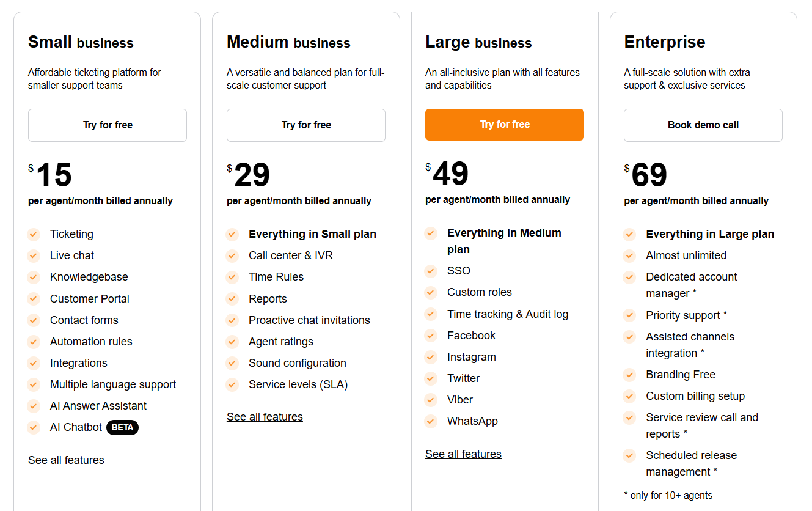Click the checkmark icon next to Branding Free

pyautogui.click(x=629, y=375)
